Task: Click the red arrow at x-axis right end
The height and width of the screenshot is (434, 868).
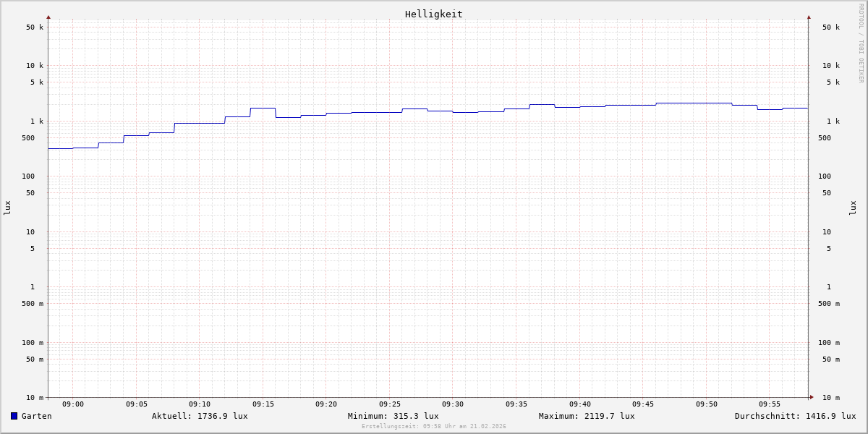Action: point(812,397)
